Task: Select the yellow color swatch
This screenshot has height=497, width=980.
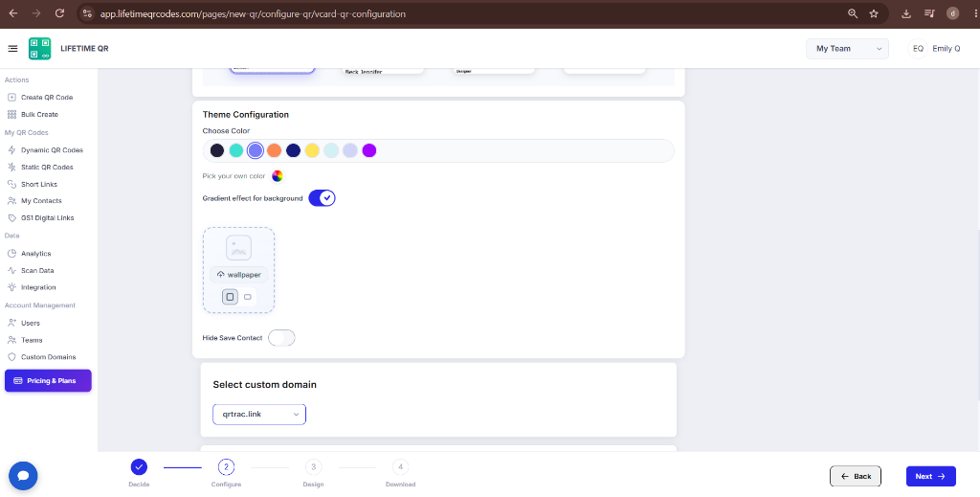Action: click(312, 150)
